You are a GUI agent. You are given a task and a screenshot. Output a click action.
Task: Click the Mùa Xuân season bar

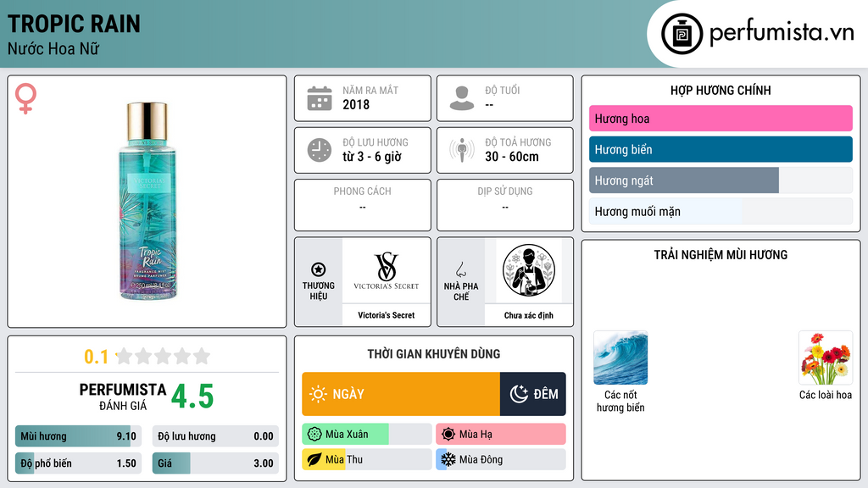(x=367, y=435)
